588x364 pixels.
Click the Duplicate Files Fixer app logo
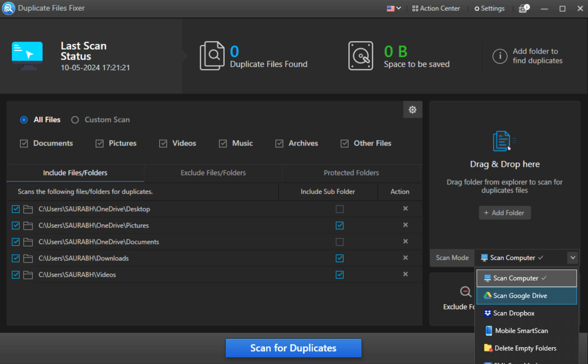coord(8,8)
